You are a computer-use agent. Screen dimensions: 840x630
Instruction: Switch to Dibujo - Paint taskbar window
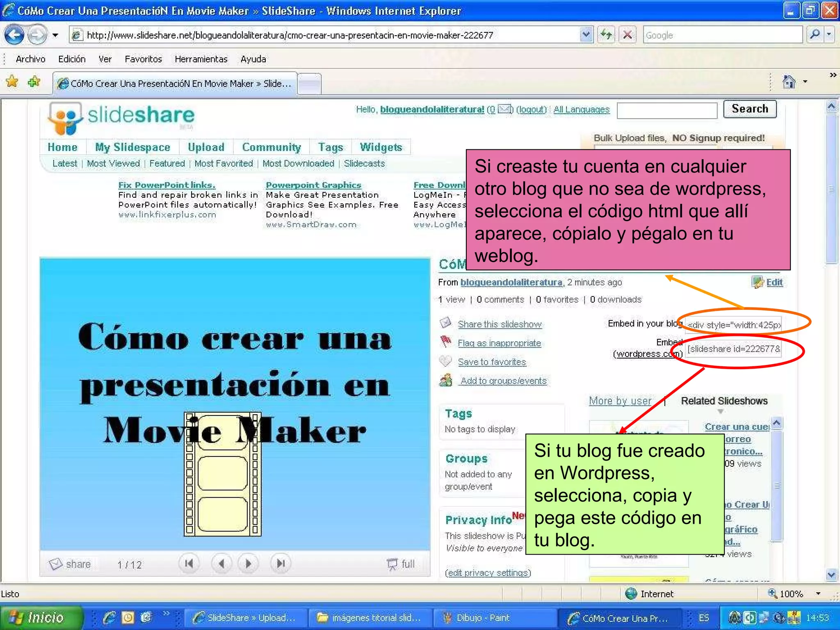point(495,618)
